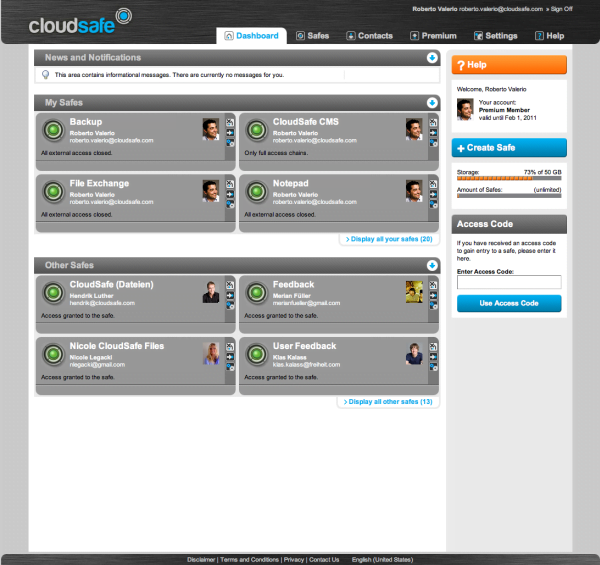The height and width of the screenshot is (565, 600).
Task: Click Hendrik Luther's avatar on CloudSafe (Dateien)
Action: pos(211,292)
